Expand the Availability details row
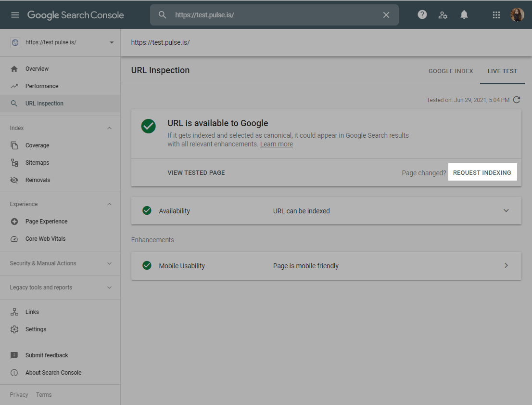 tap(506, 211)
